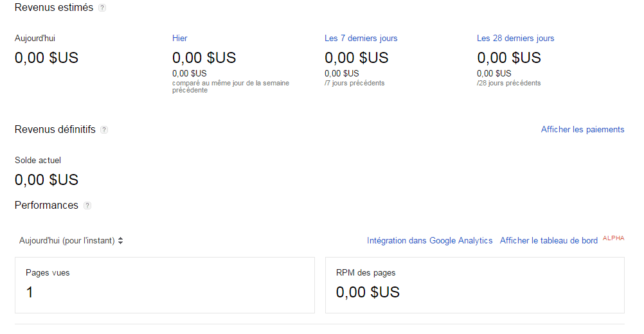Go to Afficher le tableau de bord

(x=548, y=241)
